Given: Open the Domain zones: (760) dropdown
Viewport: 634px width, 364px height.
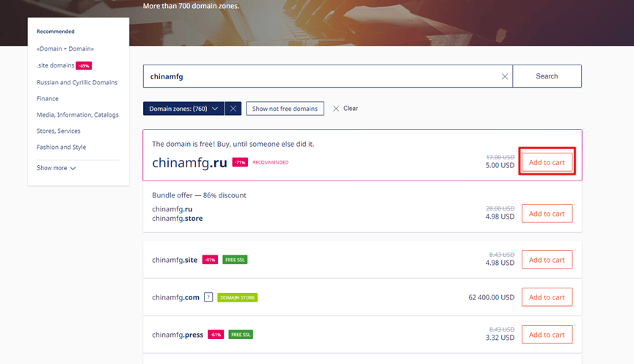Looking at the screenshot, I should [183, 109].
